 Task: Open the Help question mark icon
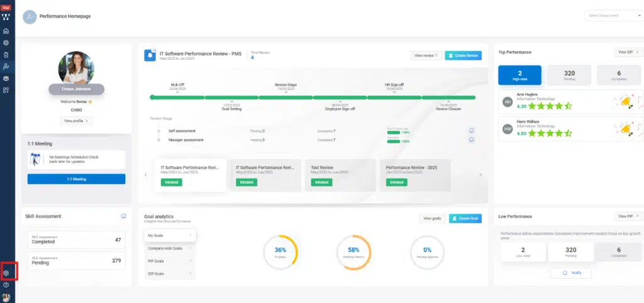pyautogui.click(x=6, y=285)
